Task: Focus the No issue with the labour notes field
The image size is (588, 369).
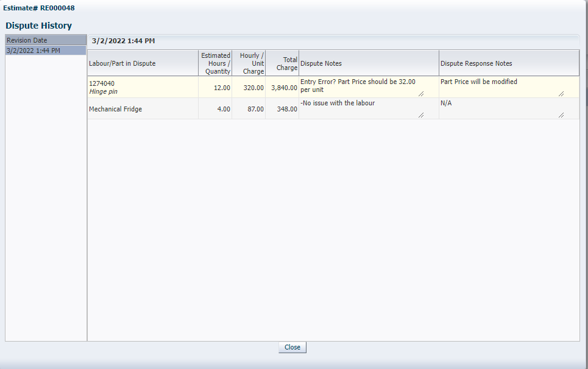Action: pyautogui.click(x=362, y=108)
